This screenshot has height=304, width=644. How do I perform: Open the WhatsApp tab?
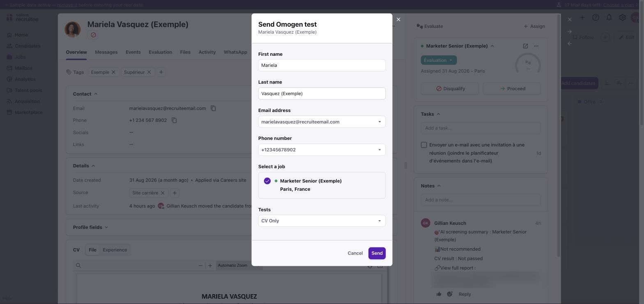click(235, 52)
